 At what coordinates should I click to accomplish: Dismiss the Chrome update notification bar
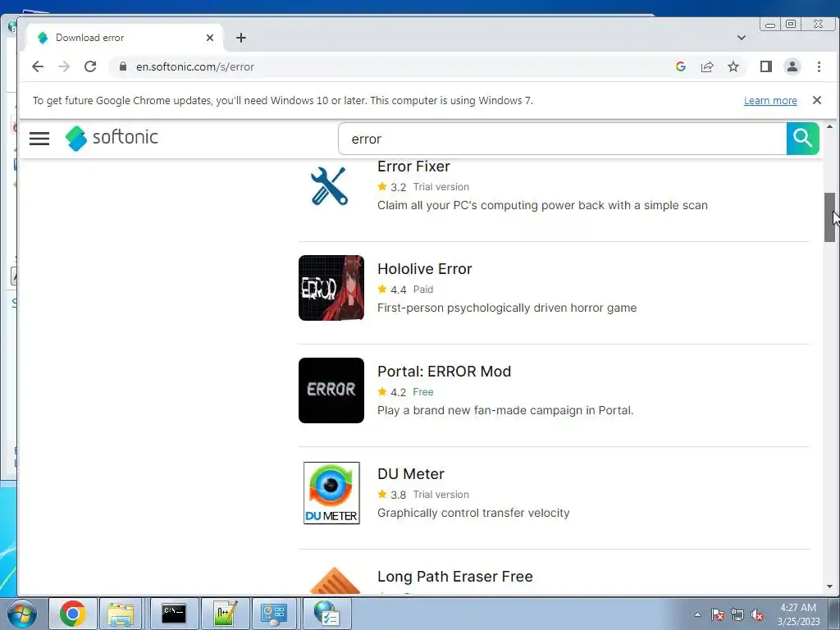(x=817, y=100)
